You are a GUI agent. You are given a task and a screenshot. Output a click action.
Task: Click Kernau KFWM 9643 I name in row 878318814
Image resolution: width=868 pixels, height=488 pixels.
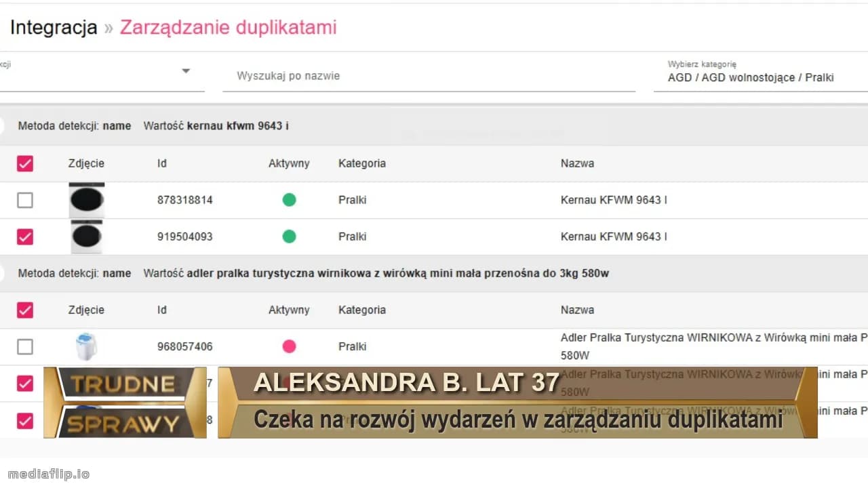tap(614, 200)
